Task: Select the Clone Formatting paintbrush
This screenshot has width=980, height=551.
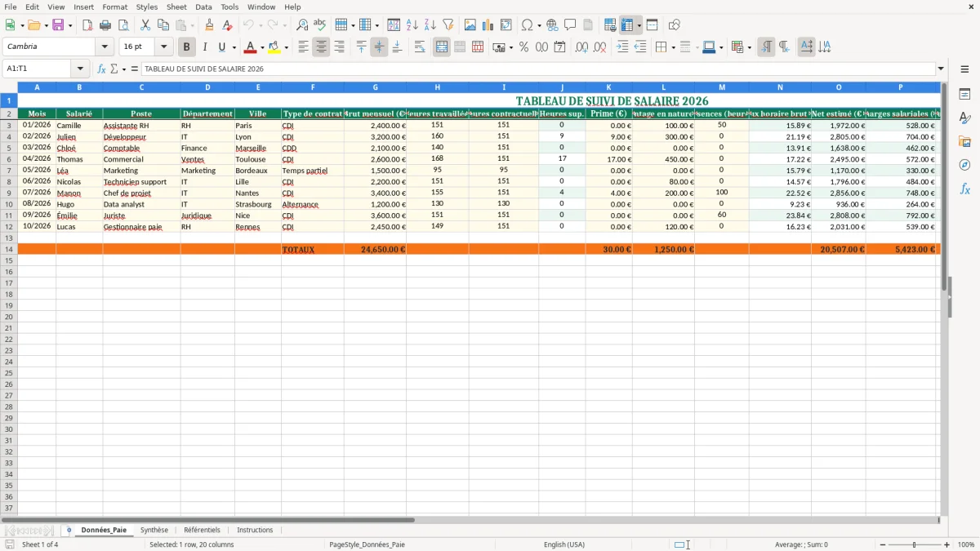Action: click(x=210, y=25)
